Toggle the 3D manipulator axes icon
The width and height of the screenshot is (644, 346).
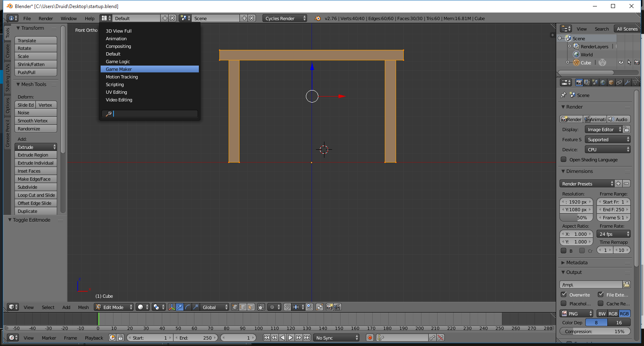172,307
